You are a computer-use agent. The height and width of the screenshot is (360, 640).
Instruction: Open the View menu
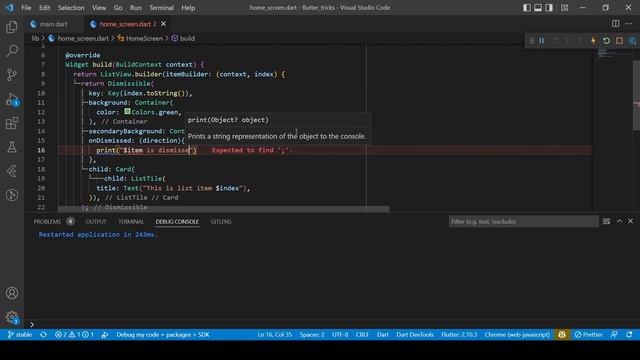pyautogui.click(x=99, y=8)
